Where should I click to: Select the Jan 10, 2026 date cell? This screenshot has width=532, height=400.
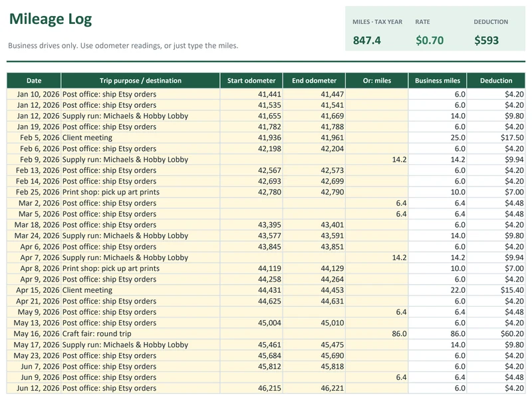click(x=34, y=94)
